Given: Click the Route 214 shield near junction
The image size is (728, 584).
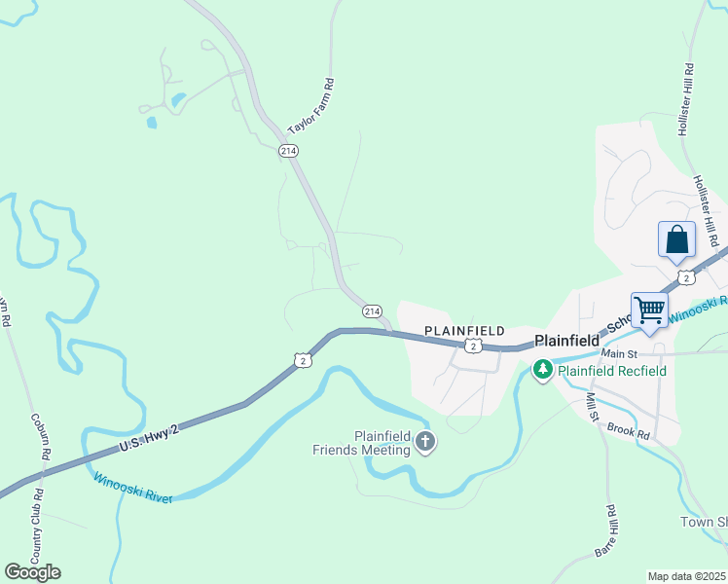Looking at the screenshot, I should 373,311.
